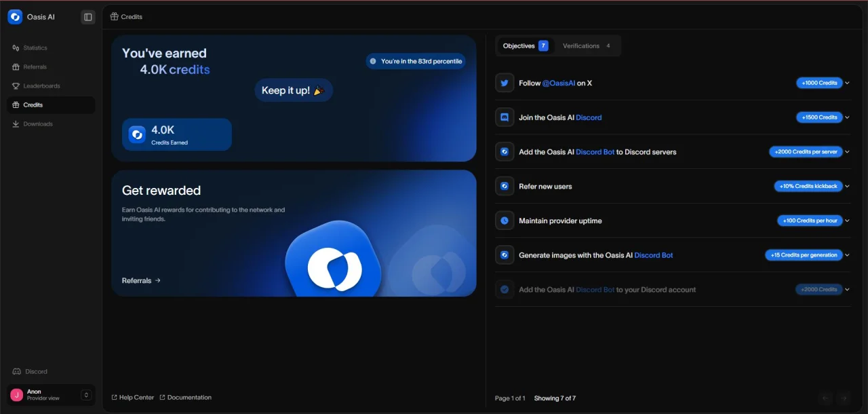Image resolution: width=868 pixels, height=414 pixels.
Task: Click the +2000 Credits per server badge
Action: pos(806,152)
